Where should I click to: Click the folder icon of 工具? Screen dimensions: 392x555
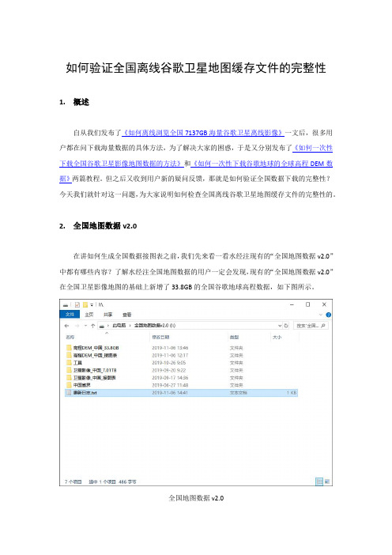[69, 362]
